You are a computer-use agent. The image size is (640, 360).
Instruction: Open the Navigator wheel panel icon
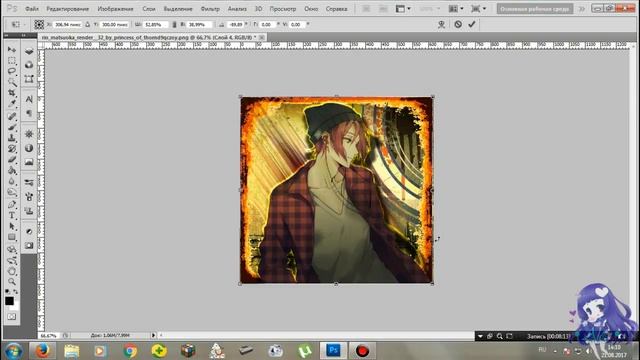click(29, 134)
